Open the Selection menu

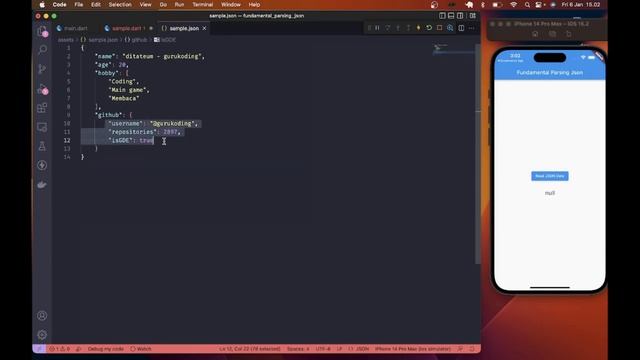[x=120, y=4]
